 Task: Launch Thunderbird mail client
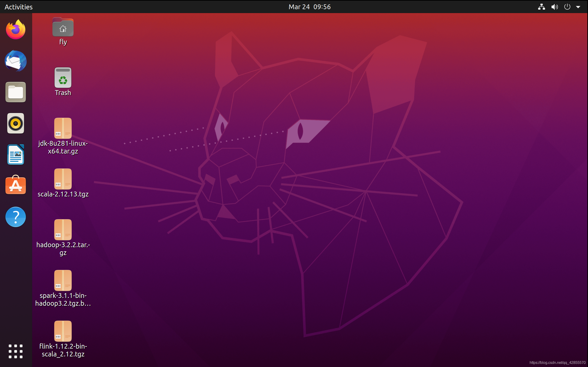[x=16, y=61]
